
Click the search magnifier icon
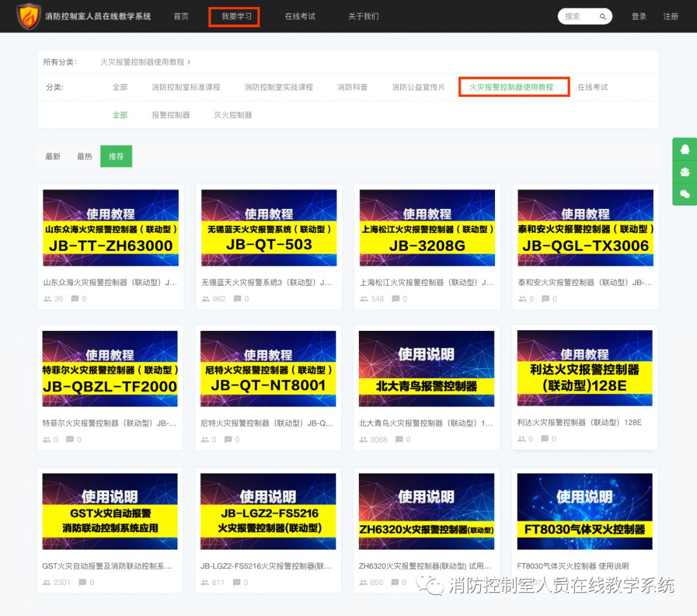click(602, 17)
